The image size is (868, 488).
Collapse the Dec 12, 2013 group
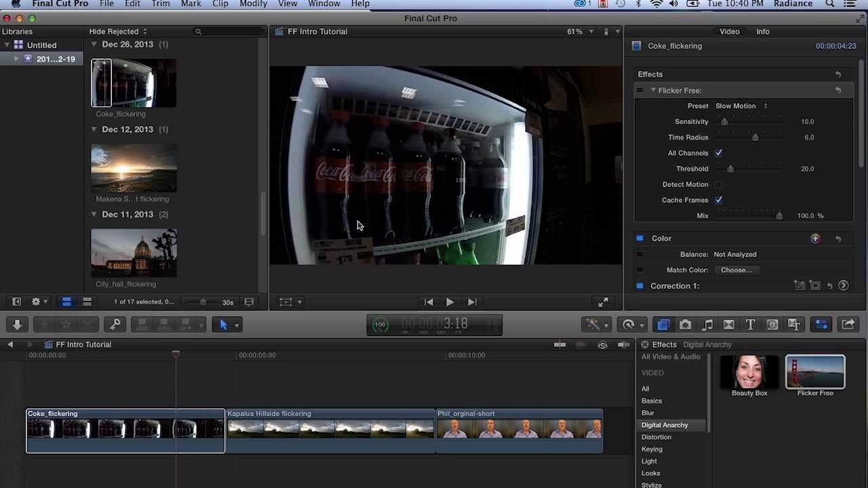(x=94, y=129)
